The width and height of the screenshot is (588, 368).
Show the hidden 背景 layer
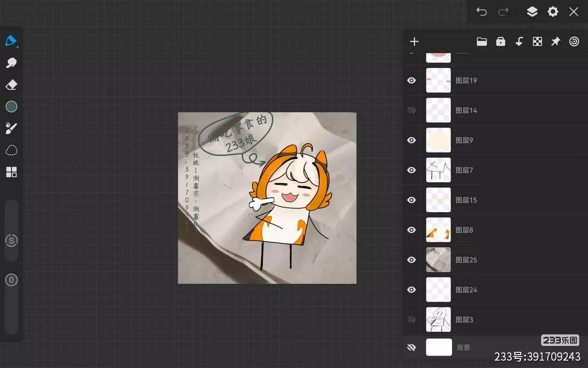[412, 348]
